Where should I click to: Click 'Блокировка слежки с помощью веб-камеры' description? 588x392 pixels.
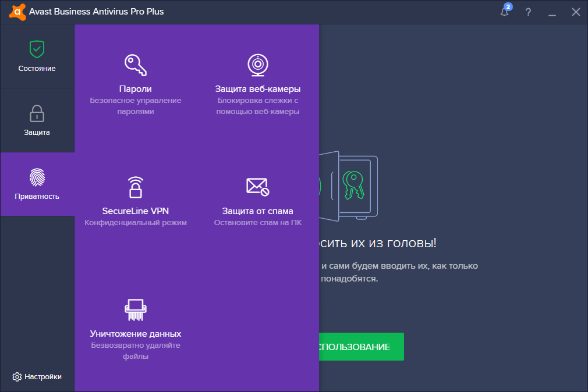click(258, 106)
